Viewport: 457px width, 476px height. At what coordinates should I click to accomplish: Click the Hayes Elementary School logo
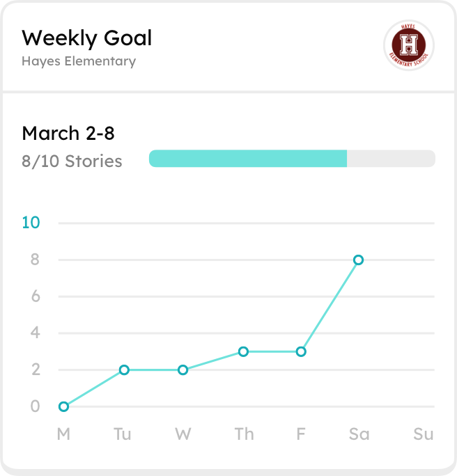click(x=409, y=45)
